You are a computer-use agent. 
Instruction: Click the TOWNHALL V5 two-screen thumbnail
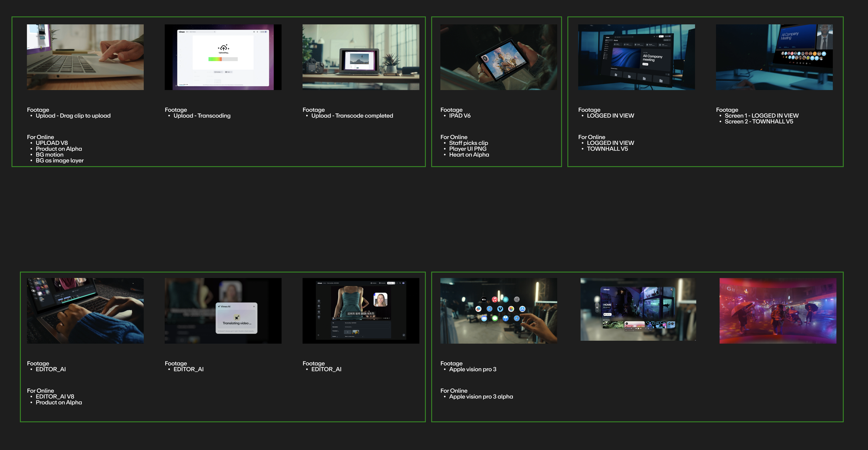point(774,57)
